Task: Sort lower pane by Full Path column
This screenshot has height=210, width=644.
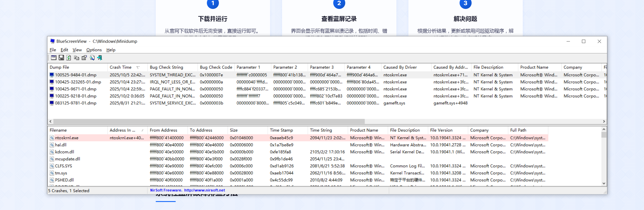Action: point(528,130)
